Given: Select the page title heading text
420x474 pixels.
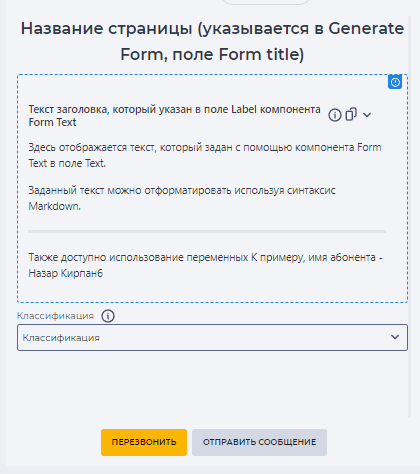Looking at the screenshot, I should click(212, 41).
